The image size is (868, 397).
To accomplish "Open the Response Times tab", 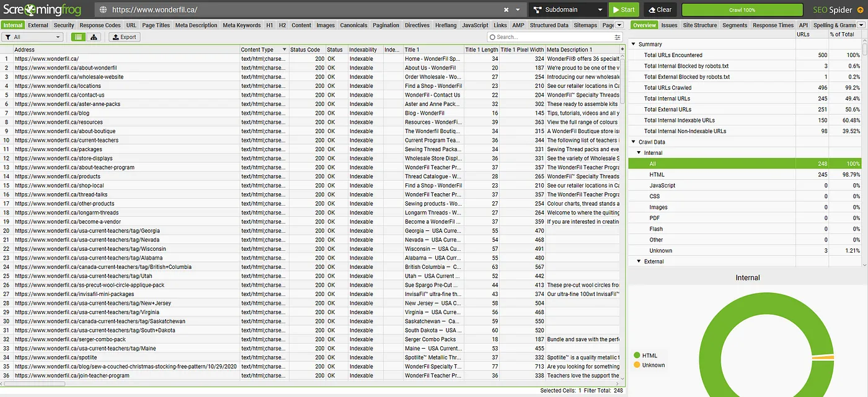I will [773, 25].
